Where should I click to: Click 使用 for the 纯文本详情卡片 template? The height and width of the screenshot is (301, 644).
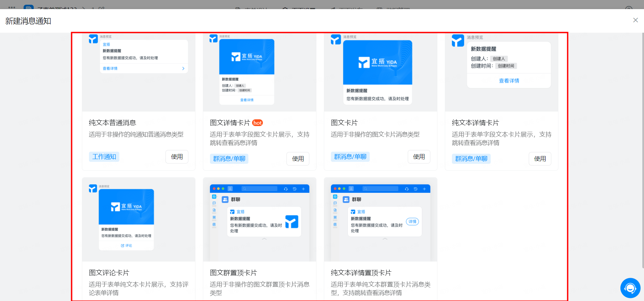coord(540,159)
